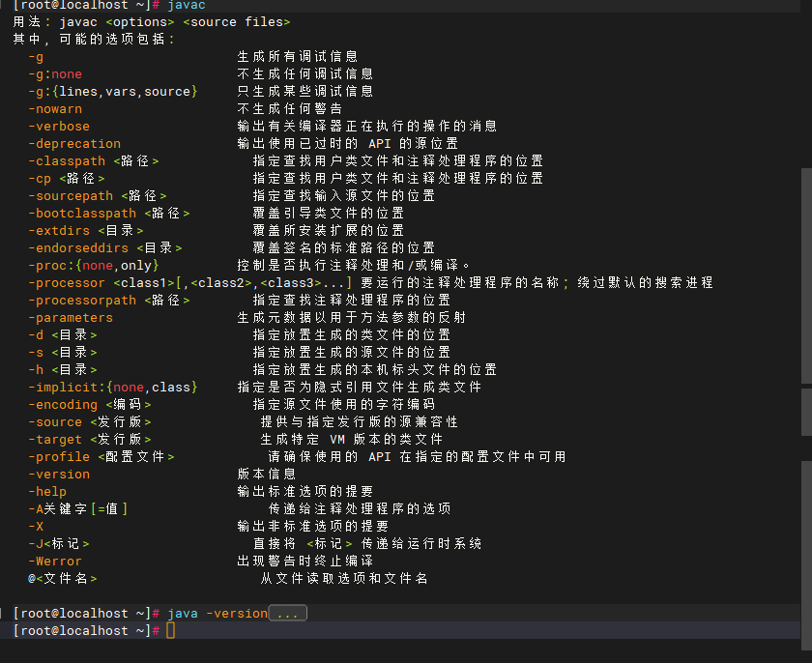Click the '-processorpath' option text

[82, 300]
